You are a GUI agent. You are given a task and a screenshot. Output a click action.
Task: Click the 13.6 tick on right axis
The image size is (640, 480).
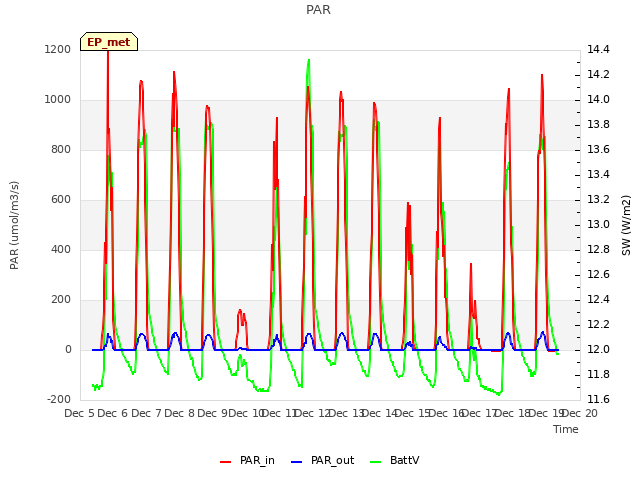tap(598, 149)
